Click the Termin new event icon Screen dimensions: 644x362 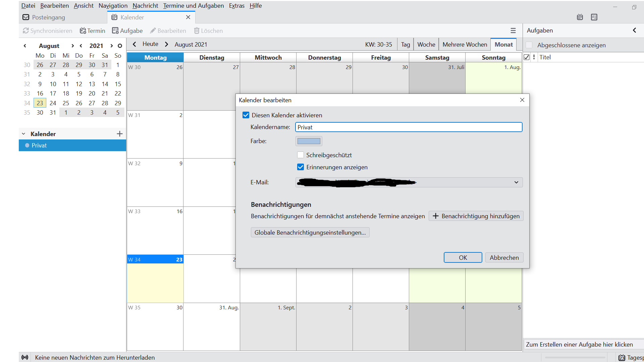83,31
